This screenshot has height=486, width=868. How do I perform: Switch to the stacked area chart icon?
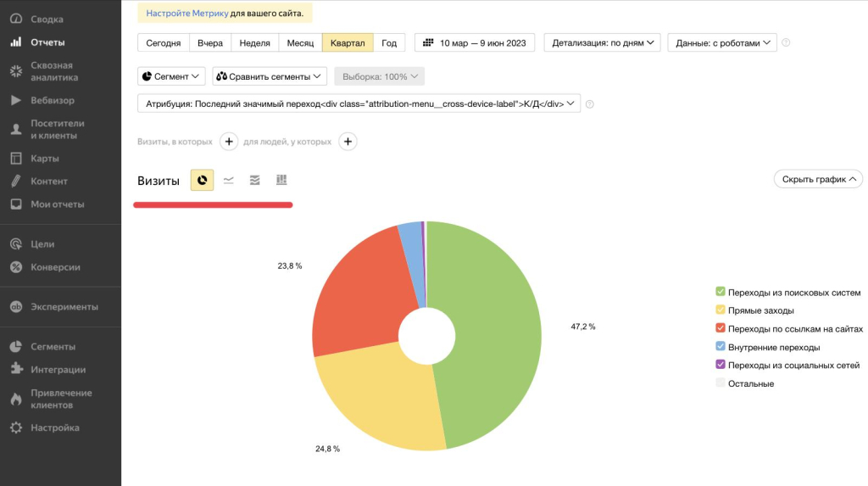click(x=255, y=180)
